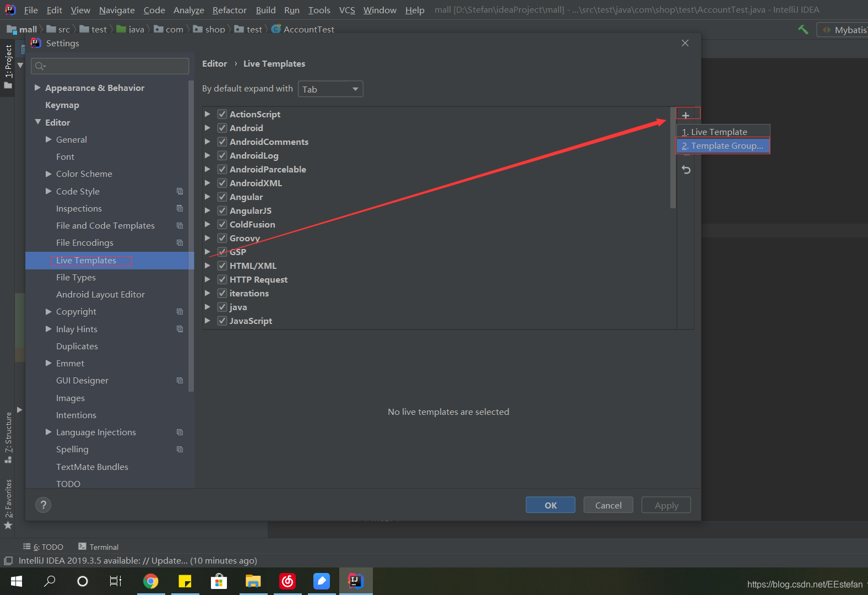This screenshot has width=868, height=595.
Task: Open File Explorer from the taskbar
Action: (253, 581)
